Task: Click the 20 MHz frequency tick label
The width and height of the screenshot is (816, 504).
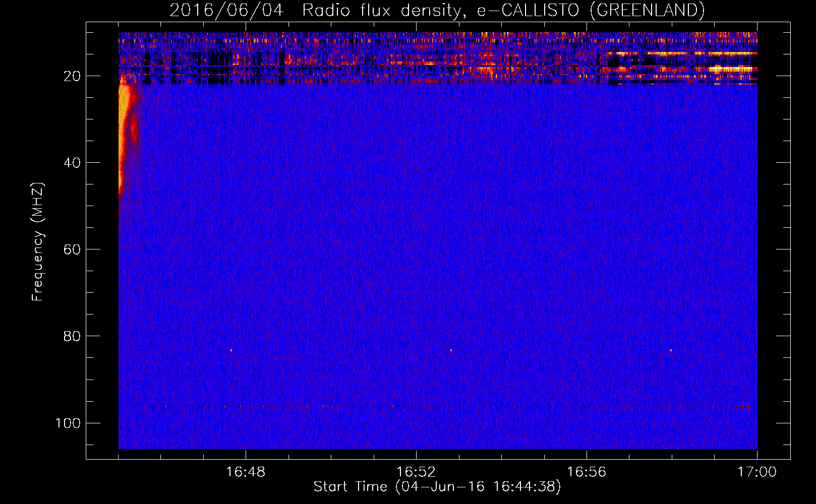Action: [72, 76]
